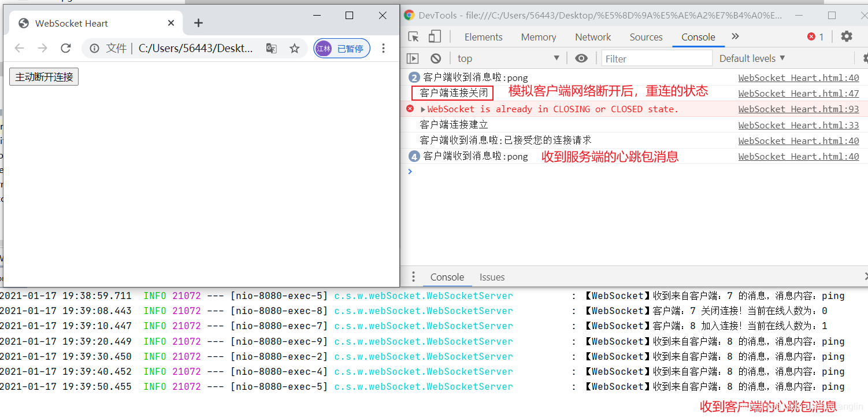
Task: Click the 主动断开连接 button
Action: click(44, 77)
